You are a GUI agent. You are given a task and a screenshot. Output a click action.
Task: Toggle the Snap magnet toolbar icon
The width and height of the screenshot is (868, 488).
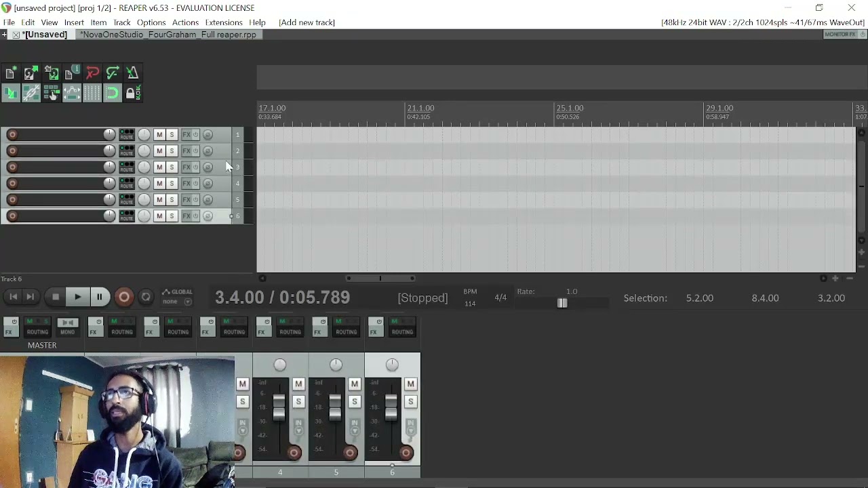point(113,94)
